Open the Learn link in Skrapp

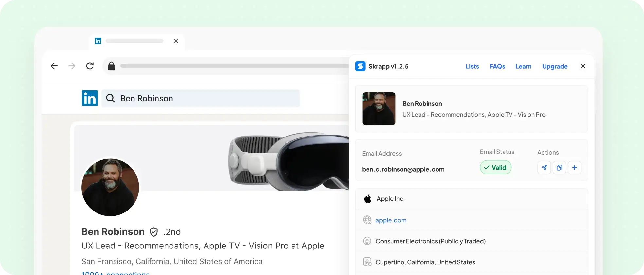click(523, 66)
